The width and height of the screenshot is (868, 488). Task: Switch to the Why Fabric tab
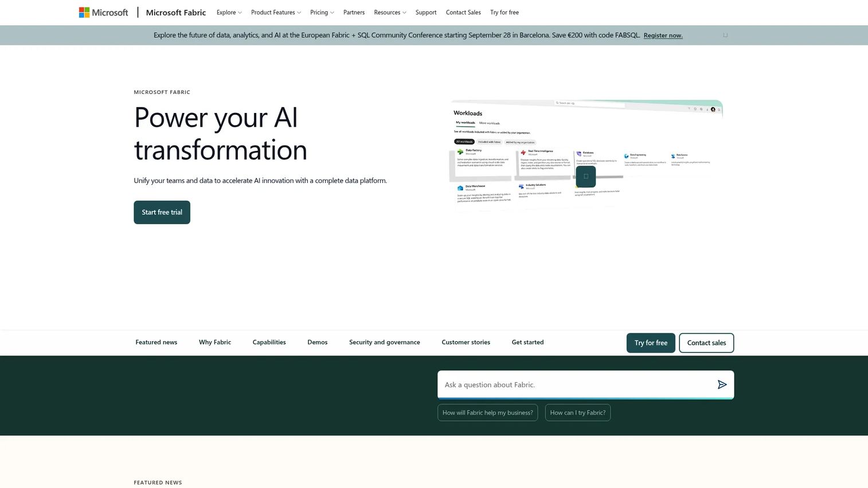(x=215, y=342)
